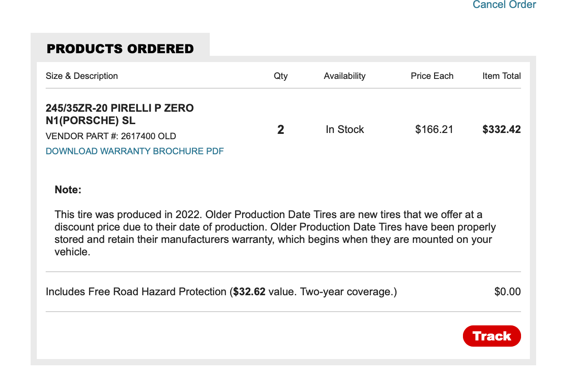Open the Cancel Order link

point(504,5)
